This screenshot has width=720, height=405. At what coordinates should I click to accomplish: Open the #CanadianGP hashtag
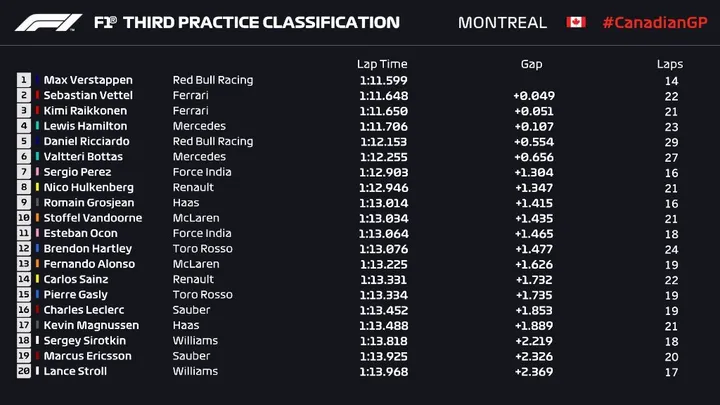[x=655, y=22]
